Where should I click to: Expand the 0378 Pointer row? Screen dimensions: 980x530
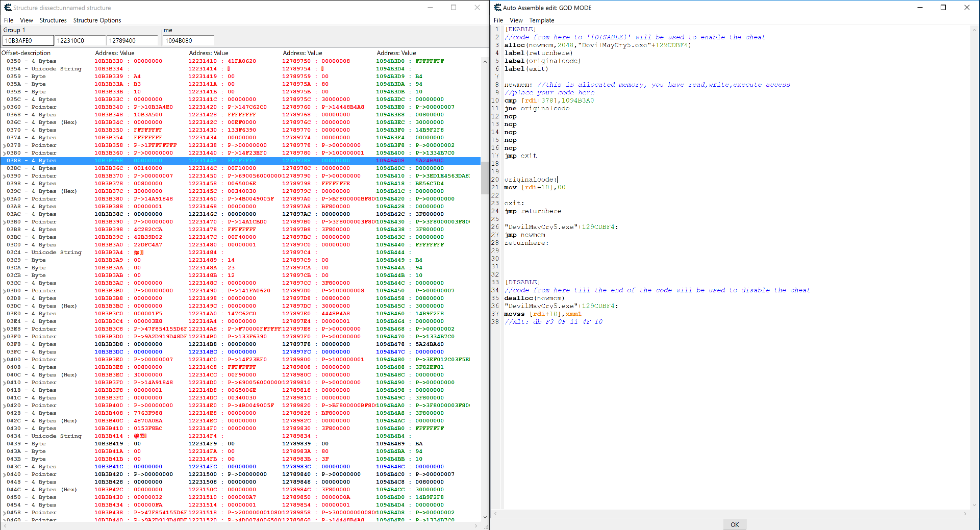[5, 146]
